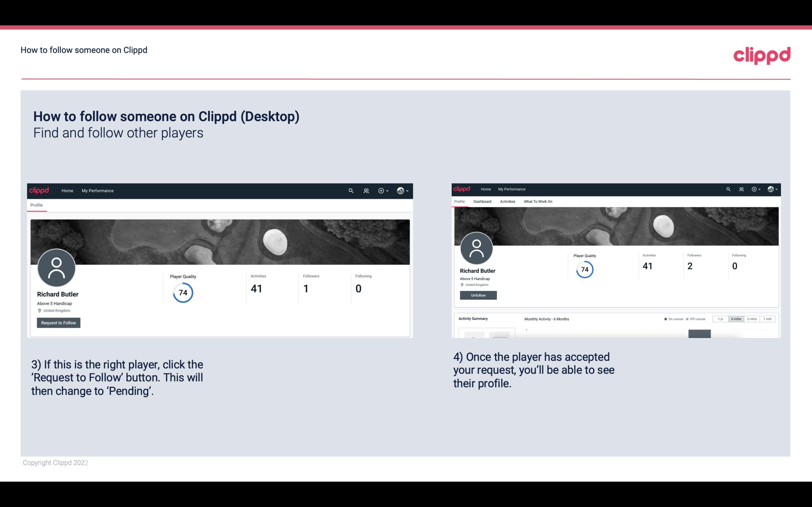Select the '6 mths' activity toggle button
Screen dimensions: 812x507
(x=735, y=319)
